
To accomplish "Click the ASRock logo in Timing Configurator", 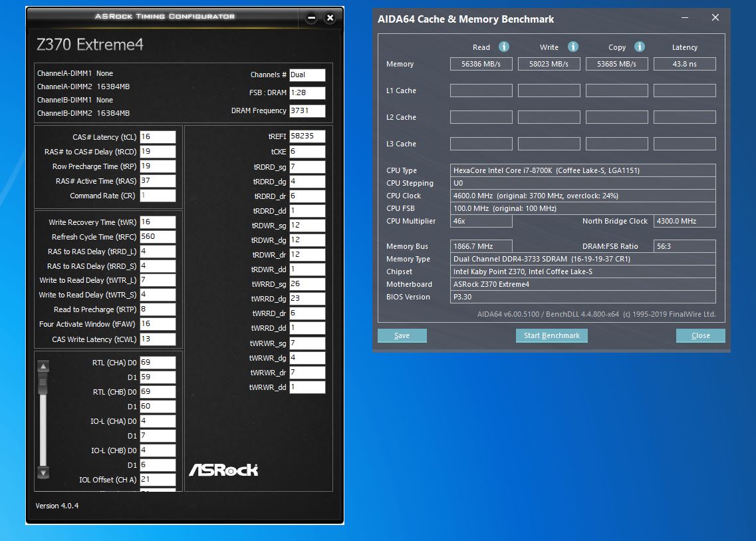I will coord(223,470).
